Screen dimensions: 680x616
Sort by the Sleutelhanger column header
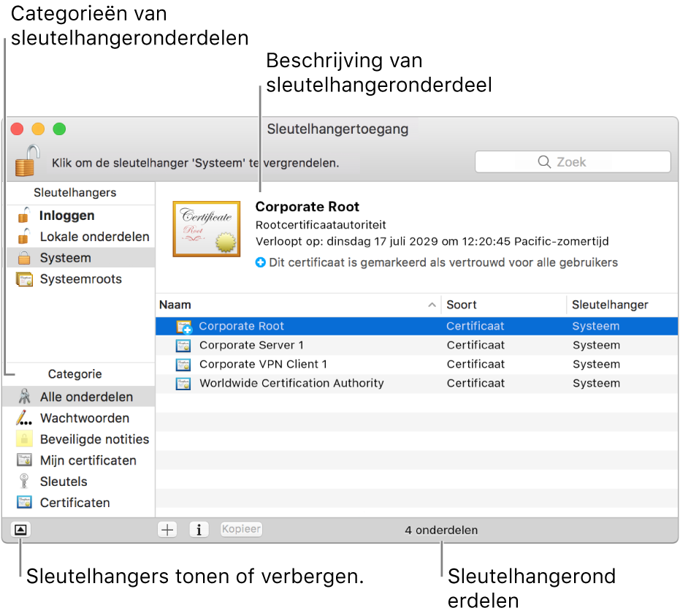click(x=622, y=305)
